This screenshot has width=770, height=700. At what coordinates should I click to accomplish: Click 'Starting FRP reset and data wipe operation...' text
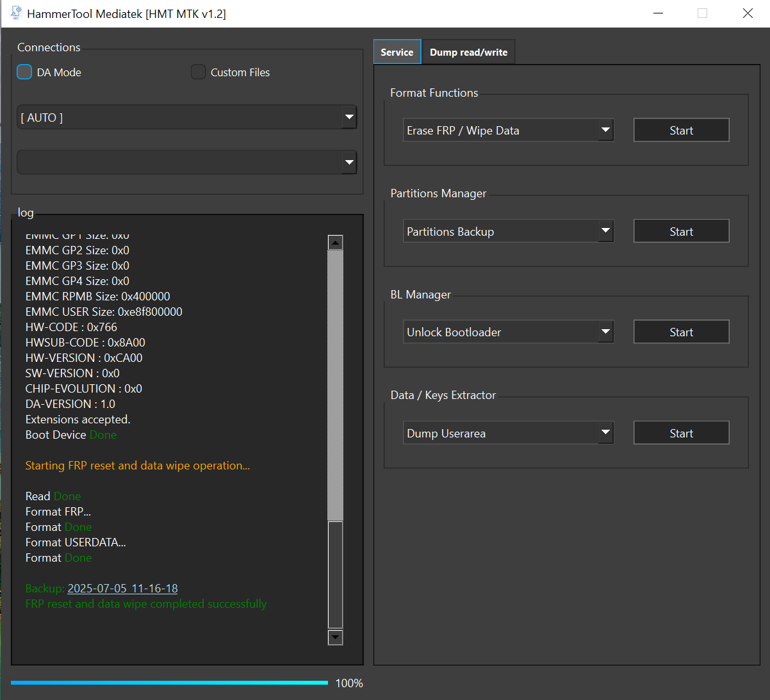[138, 465]
